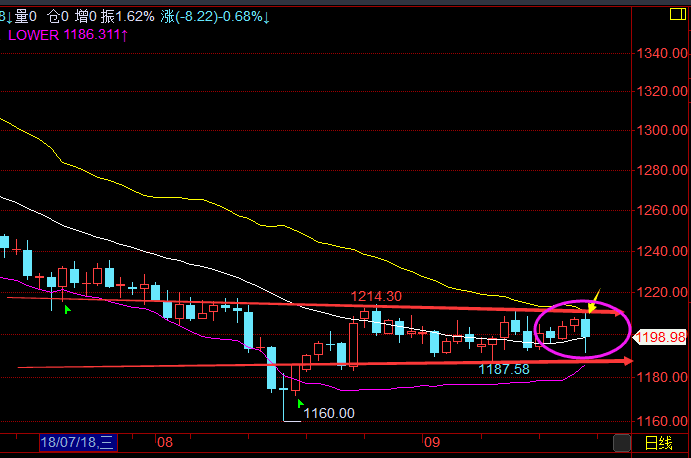This screenshot has width=691, height=458.
Task: Click the gray square button beside 日线
Action: [x=622, y=443]
